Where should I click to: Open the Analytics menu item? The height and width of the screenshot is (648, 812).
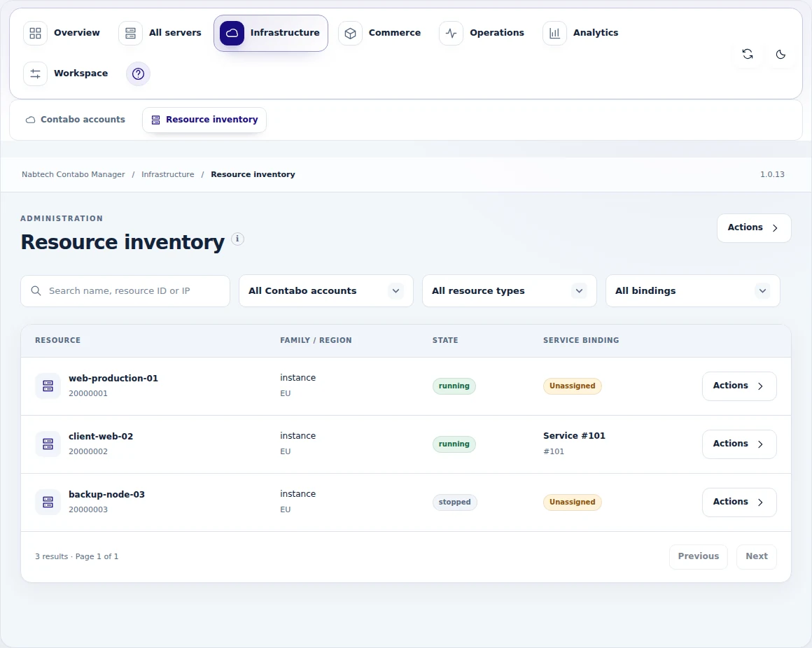click(580, 33)
